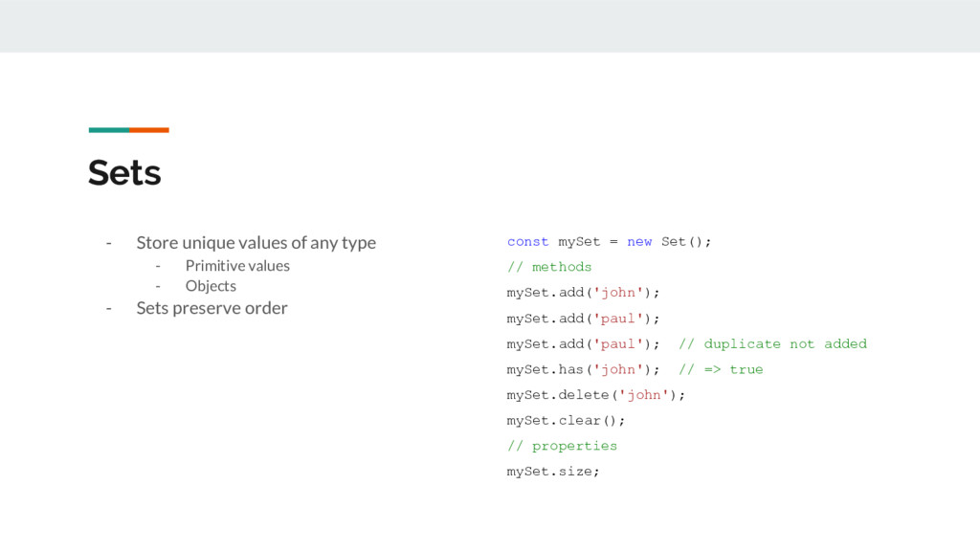
Task: Click the mySet.clear() code line
Action: pos(566,421)
